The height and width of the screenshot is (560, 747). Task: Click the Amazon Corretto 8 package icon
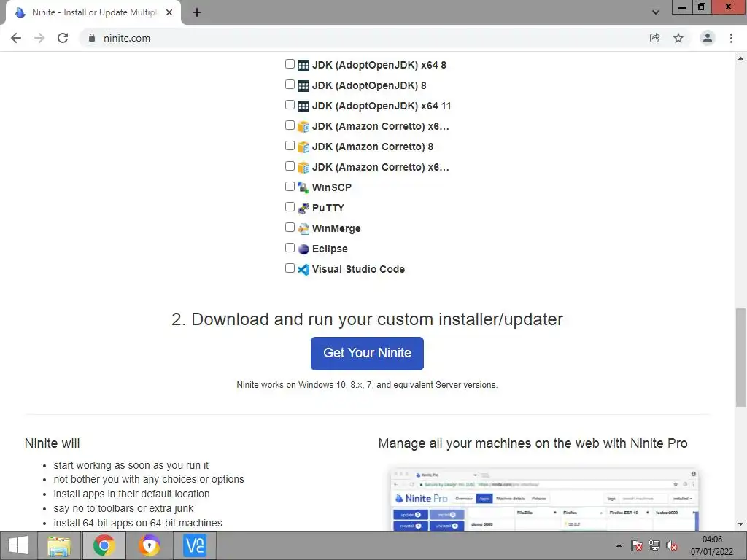point(303,147)
